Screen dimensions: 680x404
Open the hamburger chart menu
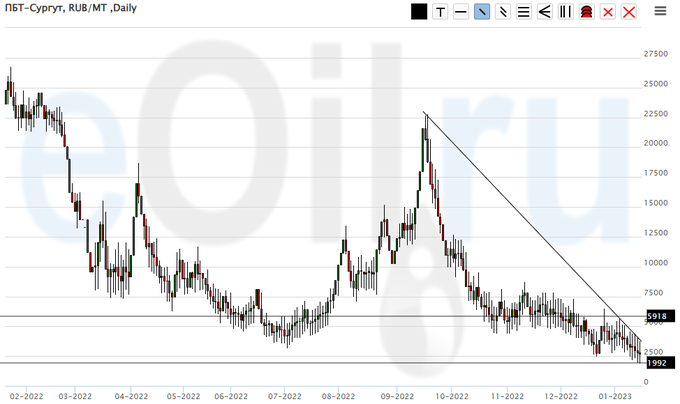[x=660, y=12]
